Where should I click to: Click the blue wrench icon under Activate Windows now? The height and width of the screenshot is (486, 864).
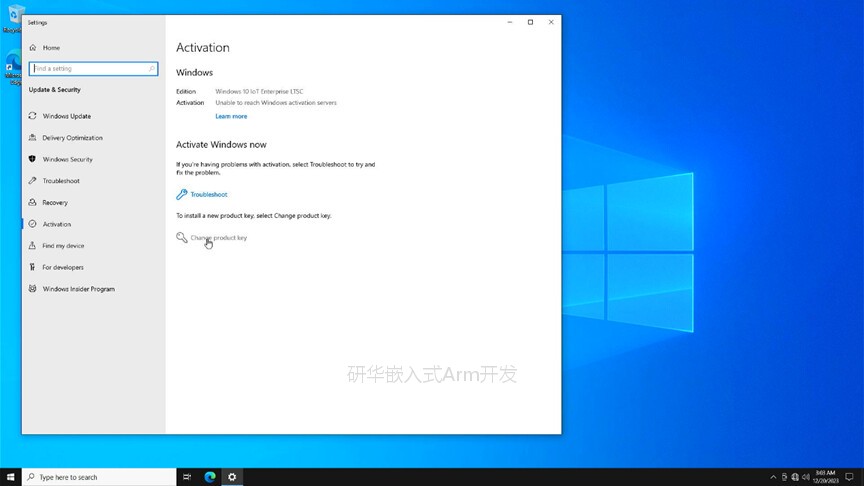point(182,194)
